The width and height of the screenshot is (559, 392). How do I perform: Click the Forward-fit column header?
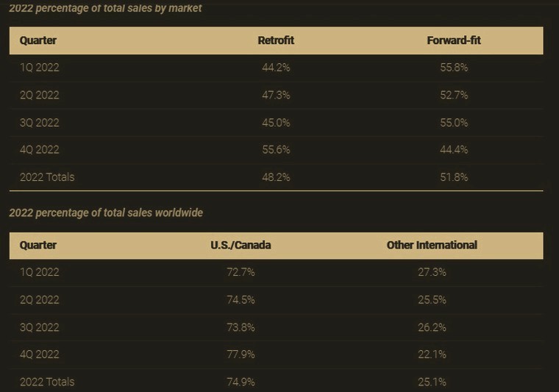(454, 40)
